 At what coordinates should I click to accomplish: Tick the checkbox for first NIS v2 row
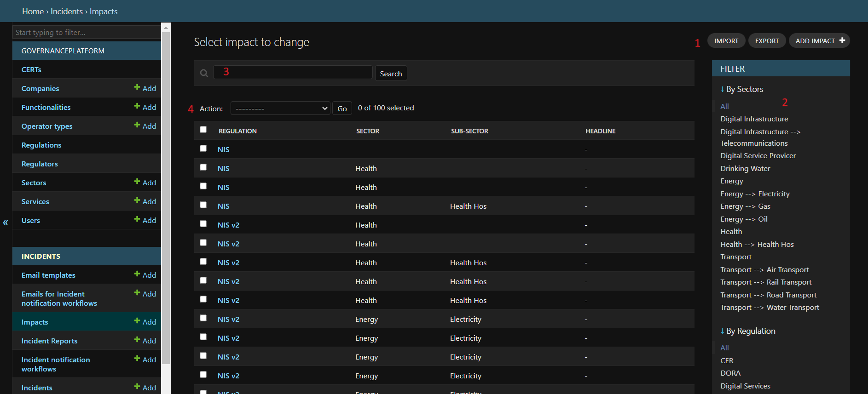point(203,224)
